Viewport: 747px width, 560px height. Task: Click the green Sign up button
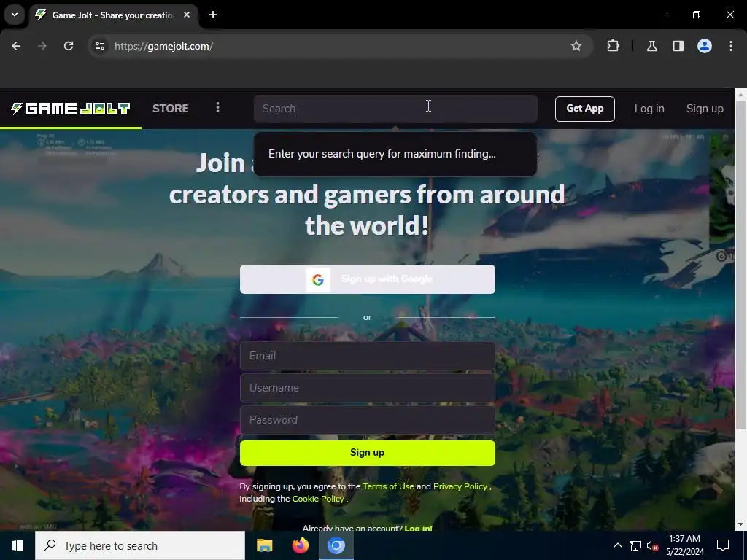(x=368, y=453)
